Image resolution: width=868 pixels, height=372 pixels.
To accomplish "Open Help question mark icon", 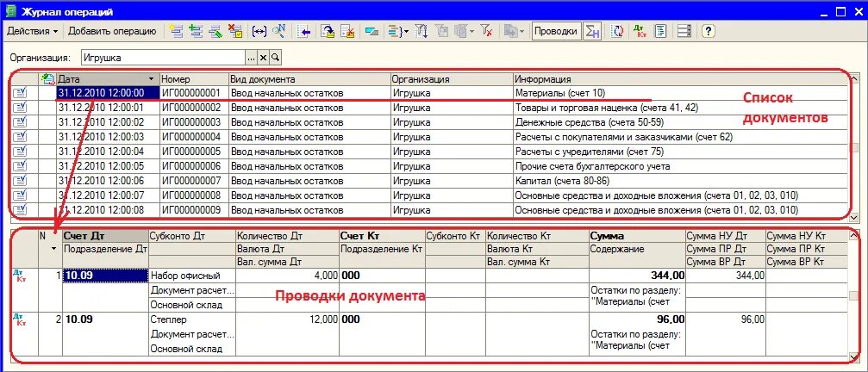I will tap(708, 32).
